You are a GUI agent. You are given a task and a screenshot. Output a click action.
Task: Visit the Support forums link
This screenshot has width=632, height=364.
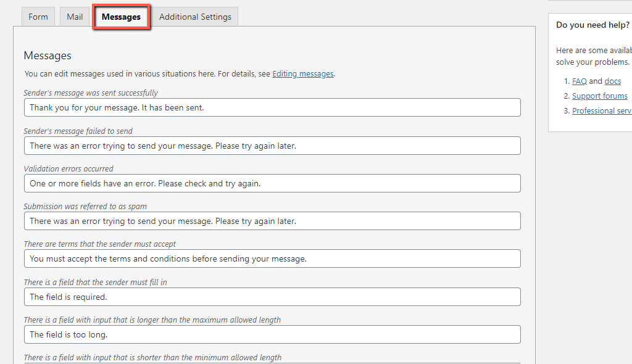pos(600,96)
